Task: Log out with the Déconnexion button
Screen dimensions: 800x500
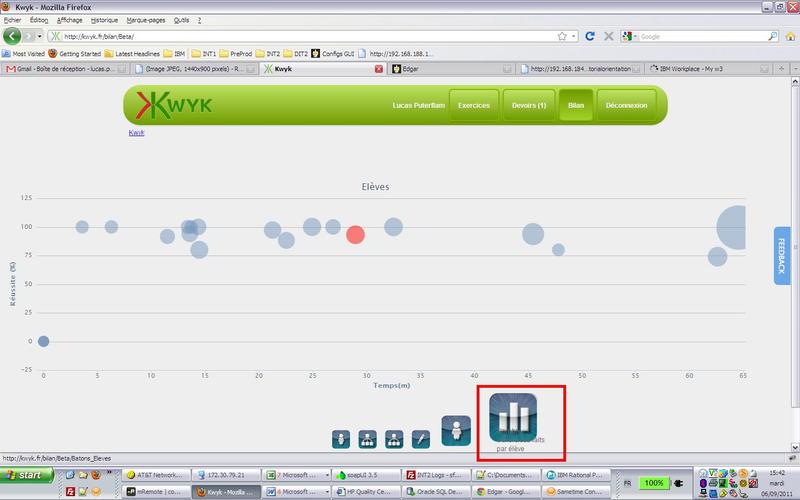Action: click(x=627, y=105)
